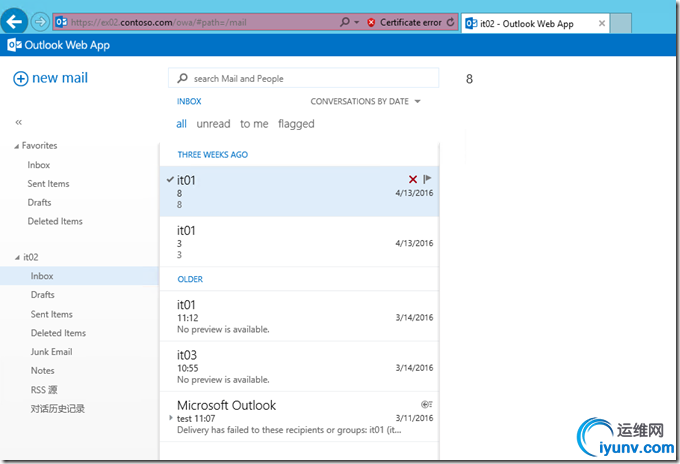Open Deleted Items under Favorites
Image resolution: width=680 pixels, height=464 pixels.
tap(55, 221)
